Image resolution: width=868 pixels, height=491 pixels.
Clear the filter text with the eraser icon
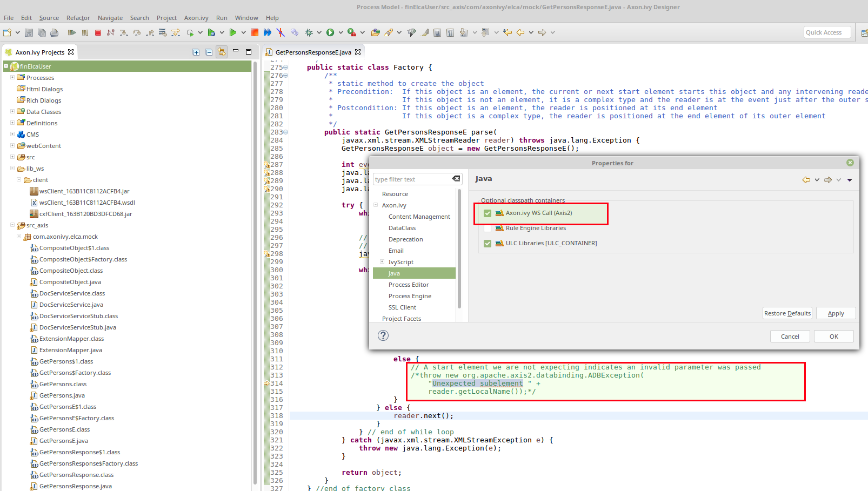tap(456, 179)
